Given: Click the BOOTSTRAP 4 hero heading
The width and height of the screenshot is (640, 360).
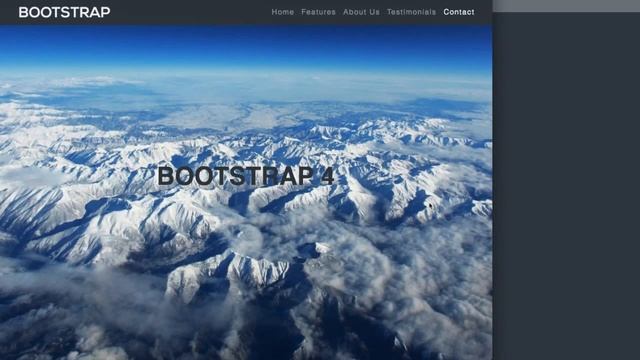Looking at the screenshot, I should [x=246, y=176].
